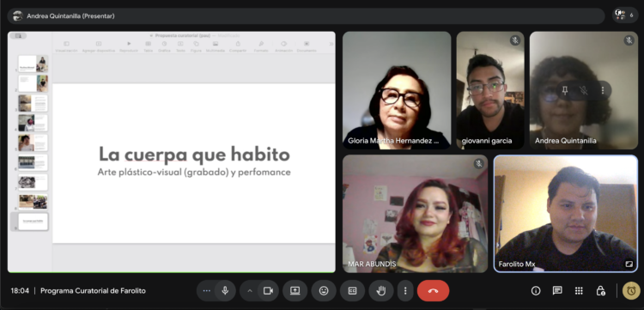Open more options beside raise hand
The image size is (644, 310).
coord(405,291)
